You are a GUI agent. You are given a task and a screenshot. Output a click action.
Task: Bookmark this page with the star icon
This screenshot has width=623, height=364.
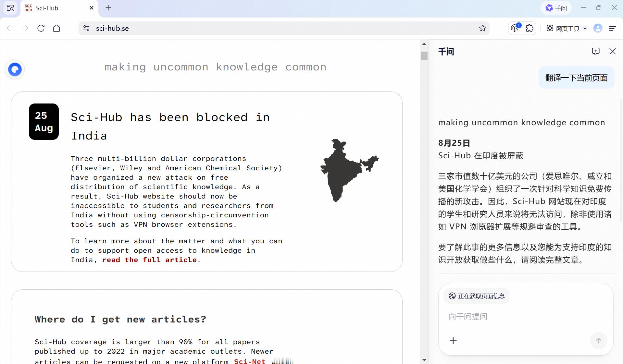coord(483,28)
